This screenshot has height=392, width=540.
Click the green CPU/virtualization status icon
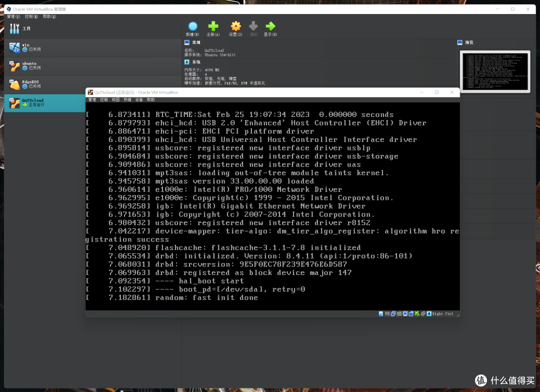pos(417,314)
